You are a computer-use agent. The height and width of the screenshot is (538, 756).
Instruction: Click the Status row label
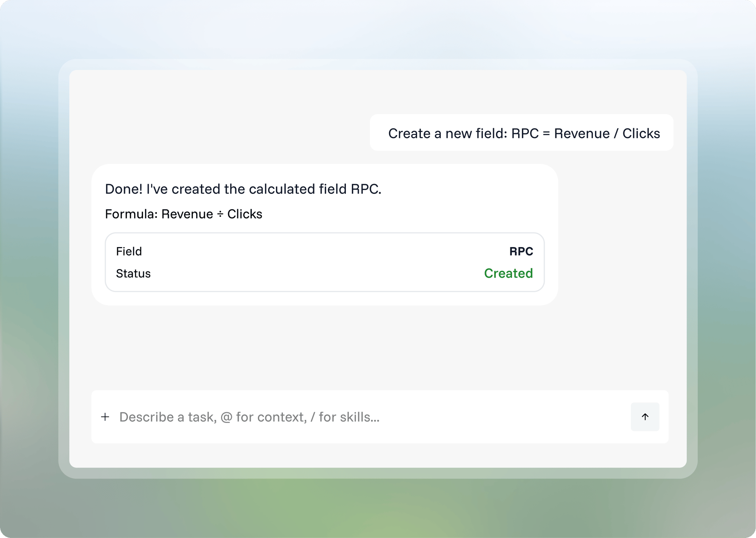click(133, 274)
